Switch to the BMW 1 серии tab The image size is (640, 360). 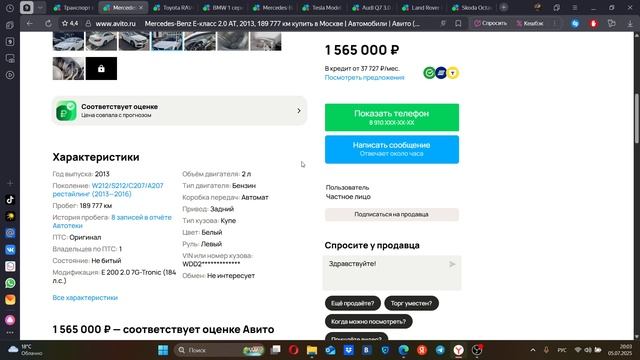pyautogui.click(x=222, y=8)
